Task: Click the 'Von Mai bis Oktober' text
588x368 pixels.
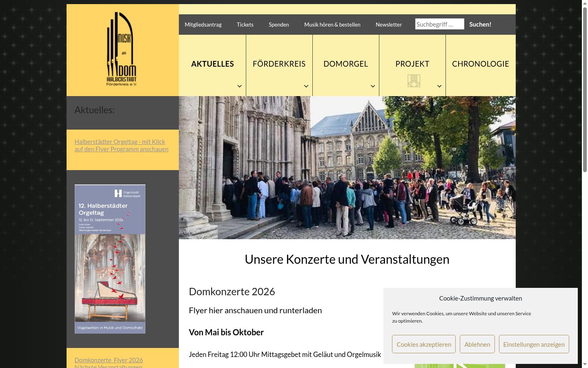Action: tap(226, 332)
